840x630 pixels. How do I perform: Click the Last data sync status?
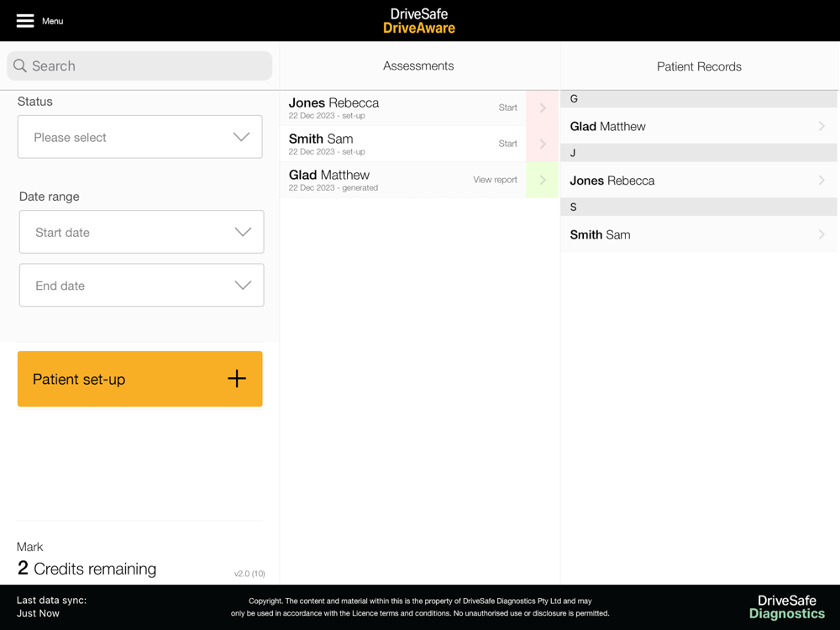(x=51, y=606)
